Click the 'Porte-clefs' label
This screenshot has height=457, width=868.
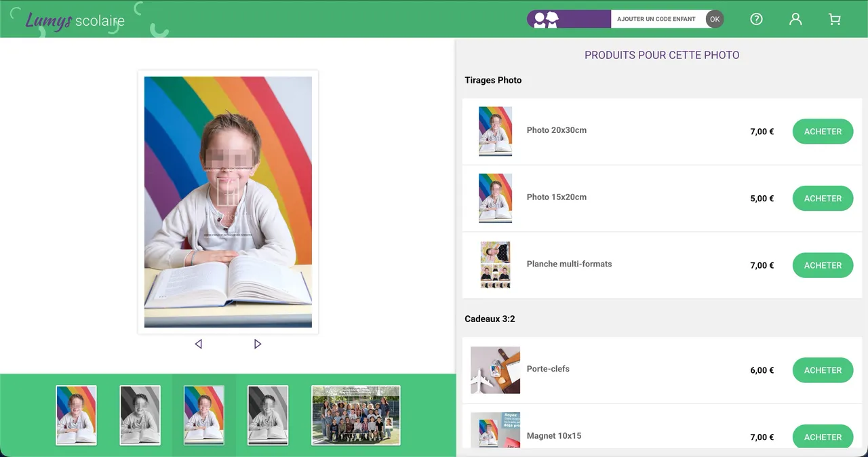548,369
